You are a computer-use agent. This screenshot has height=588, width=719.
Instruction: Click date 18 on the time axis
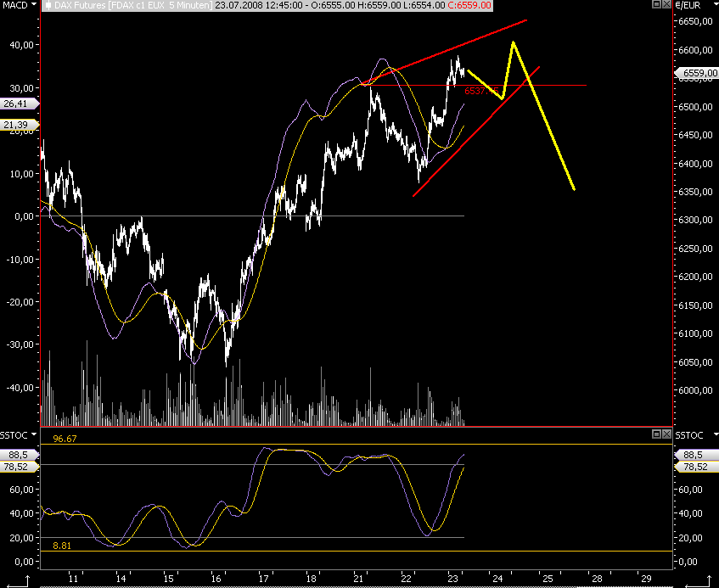(312, 579)
